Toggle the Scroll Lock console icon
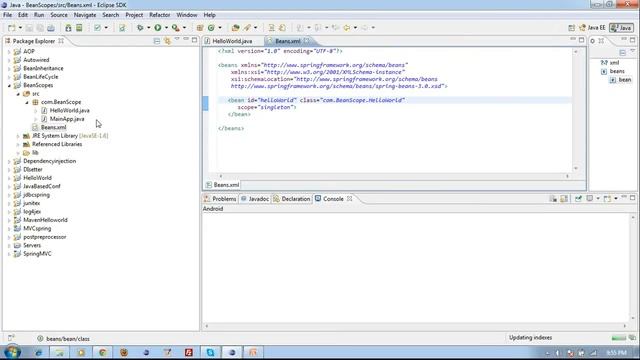Viewport: 640px width, 360px height. (564, 199)
